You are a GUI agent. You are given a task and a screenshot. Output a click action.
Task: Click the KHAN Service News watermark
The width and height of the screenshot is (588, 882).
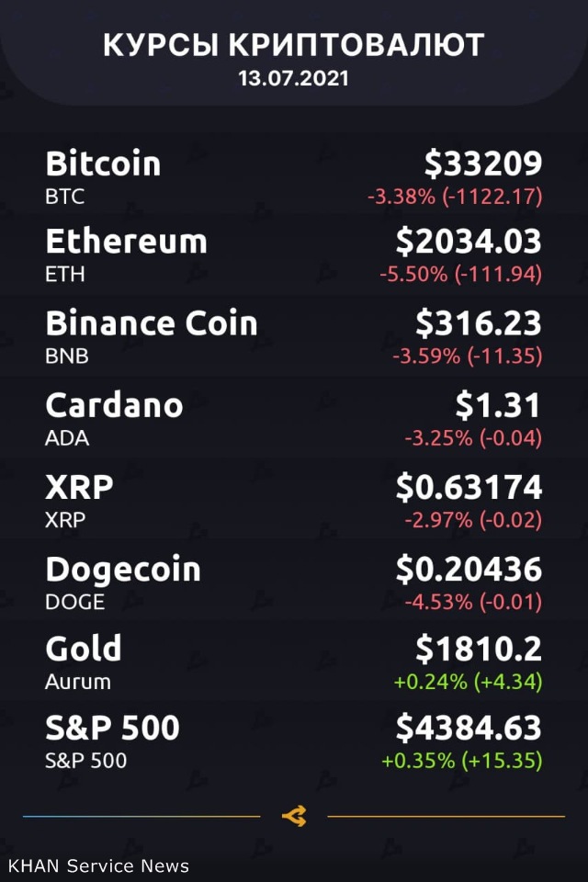[x=98, y=865]
